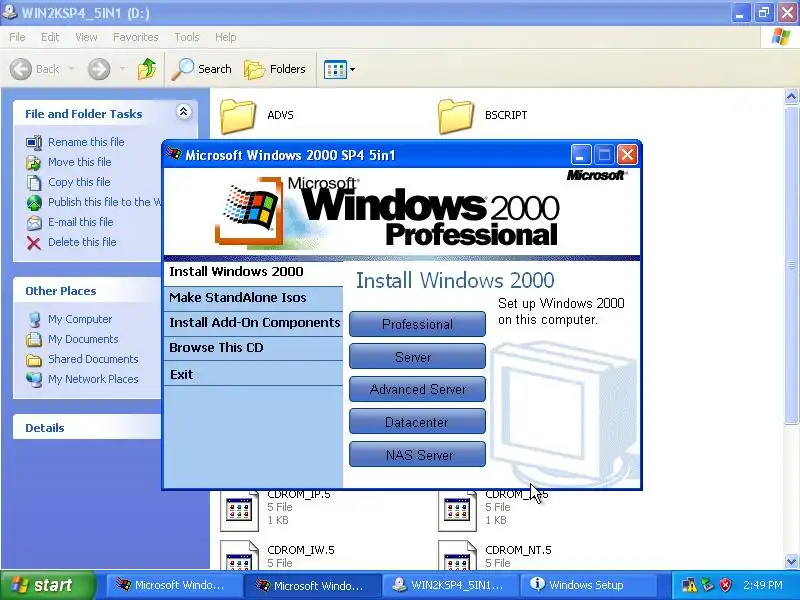This screenshot has width=800, height=600.
Task: Collapse the File and Folder Tasks panel
Action: [x=184, y=112]
